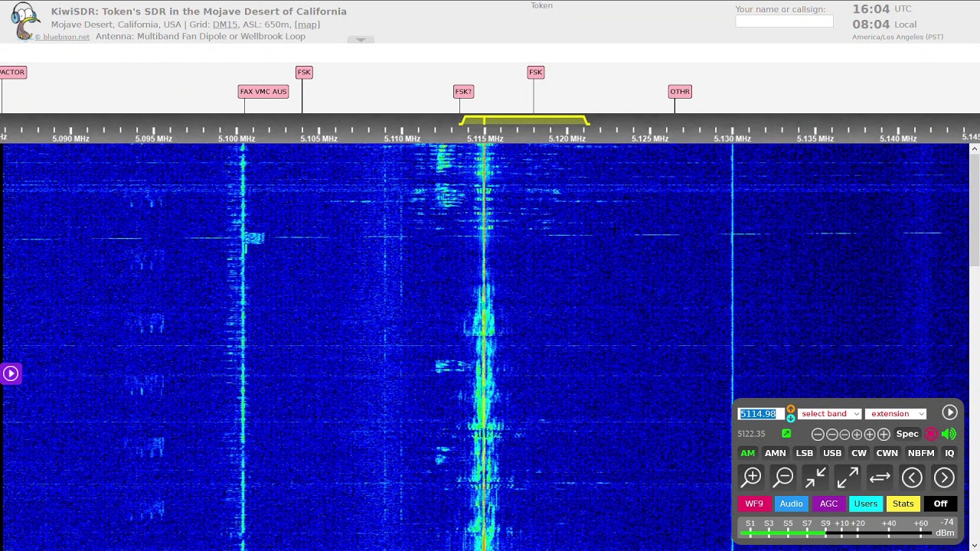Click the double-headed horizontal arrow icon
This screenshot has width=980, height=551.
[x=880, y=478]
